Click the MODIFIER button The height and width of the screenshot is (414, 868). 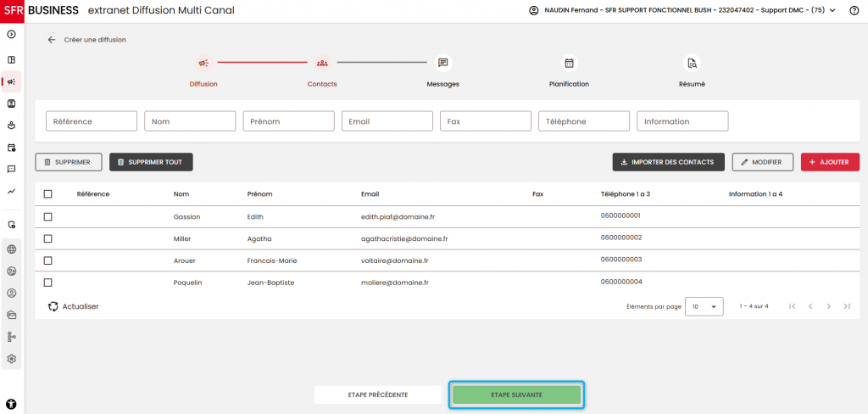(x=762, y=162)
